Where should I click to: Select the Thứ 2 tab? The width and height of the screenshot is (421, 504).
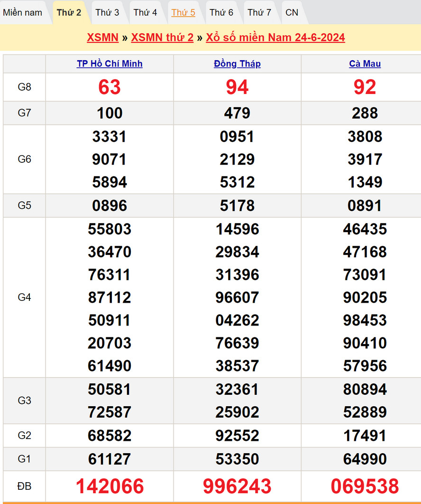coord(69,12)
